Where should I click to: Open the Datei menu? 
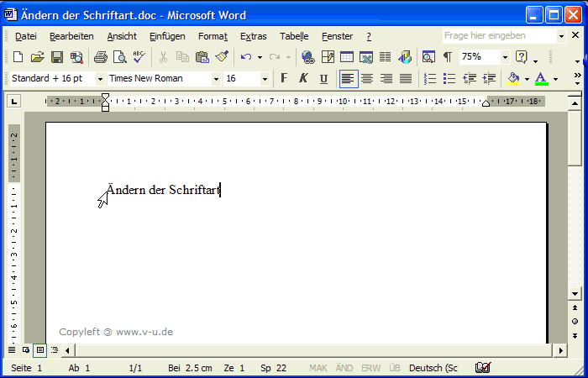(26, 36)
